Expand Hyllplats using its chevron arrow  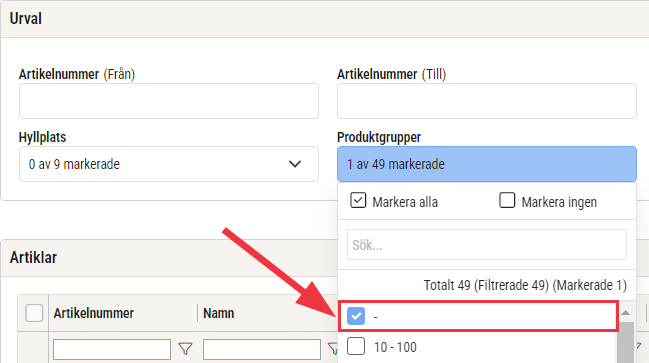click(295, 164)
